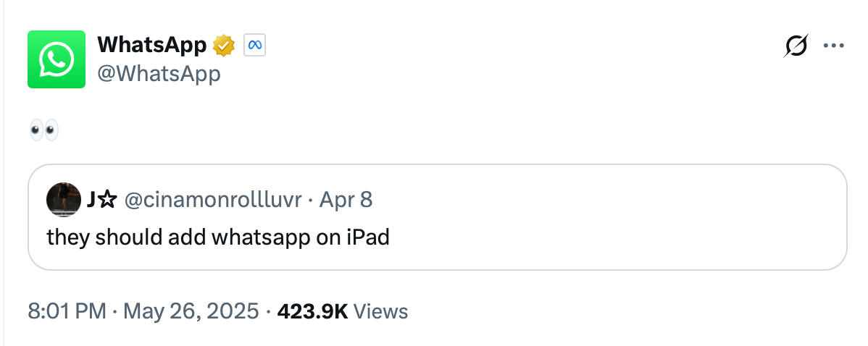The image size is (868, 346).
Task: Click the Meta affiliation badge
Action: tap(254, 46)
